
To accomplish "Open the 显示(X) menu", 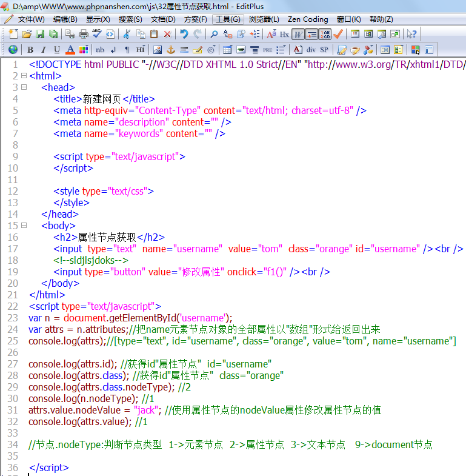I will [98, 19].
